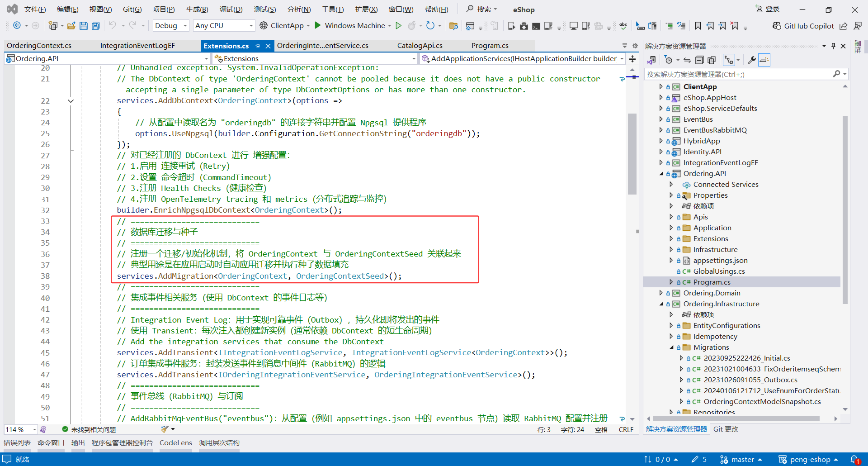Screen dimensions: 868x466
Task: Navigate backward with the blue arrow icon
Action: pos(17,26)
